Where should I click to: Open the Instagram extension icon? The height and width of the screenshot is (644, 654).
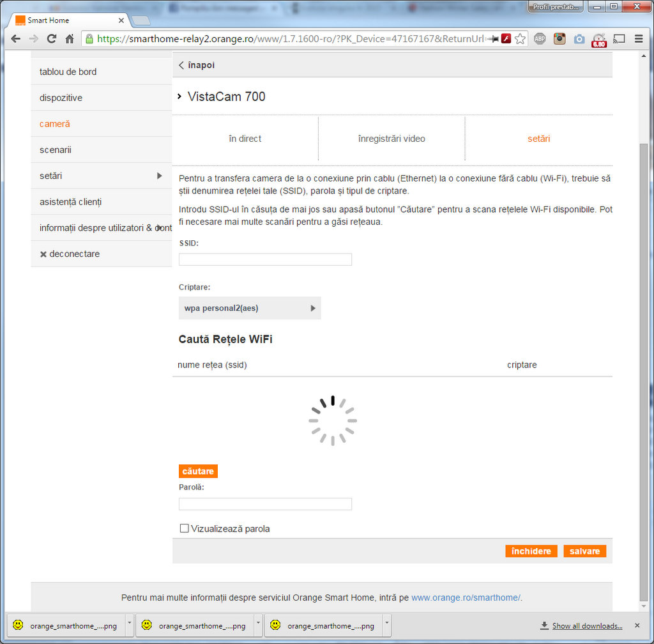[x=559, y=39]
